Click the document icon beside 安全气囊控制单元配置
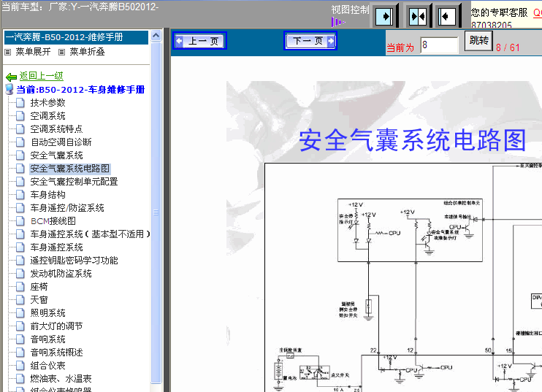 tap(20, 181)
